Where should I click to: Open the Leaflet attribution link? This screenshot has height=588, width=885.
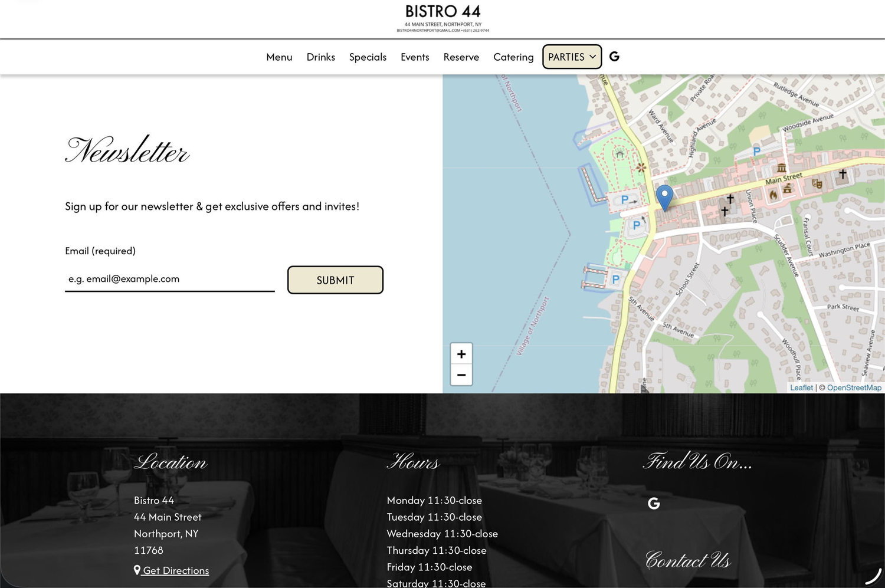[801, 387]
